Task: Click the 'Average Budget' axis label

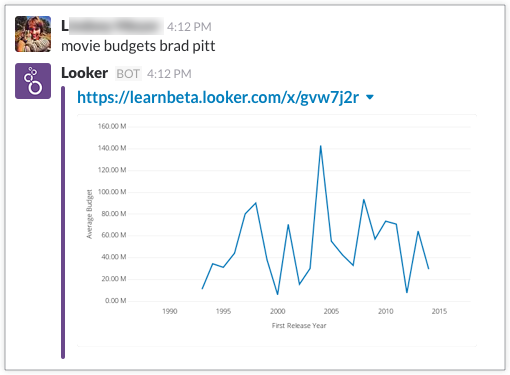Action: tap(89, 214)
